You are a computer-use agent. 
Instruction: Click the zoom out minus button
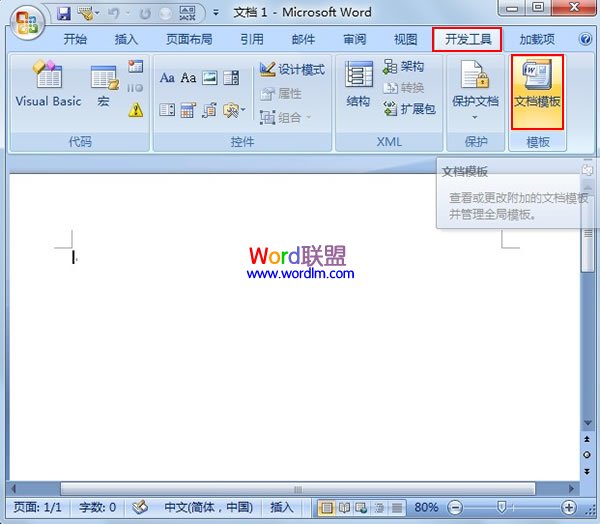coord(455,508)
